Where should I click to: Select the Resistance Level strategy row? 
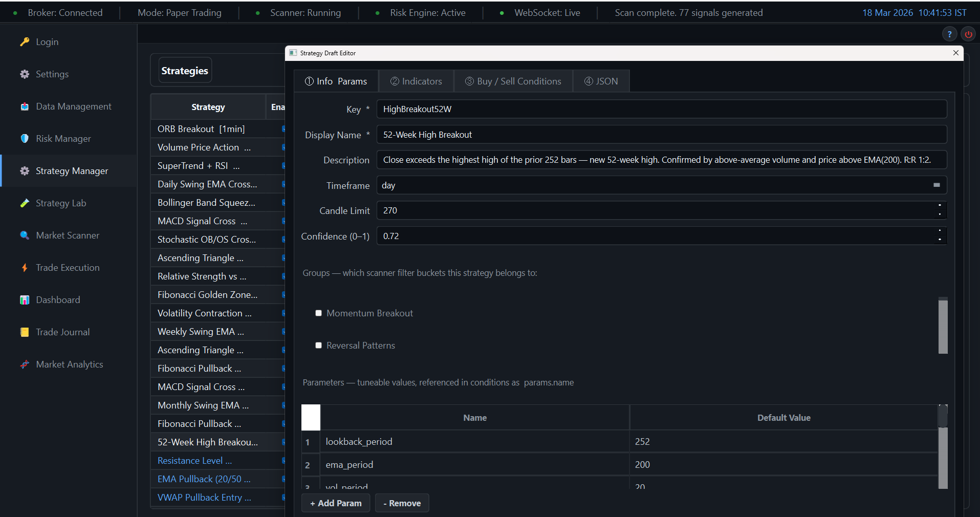click(x=195, y=461)
